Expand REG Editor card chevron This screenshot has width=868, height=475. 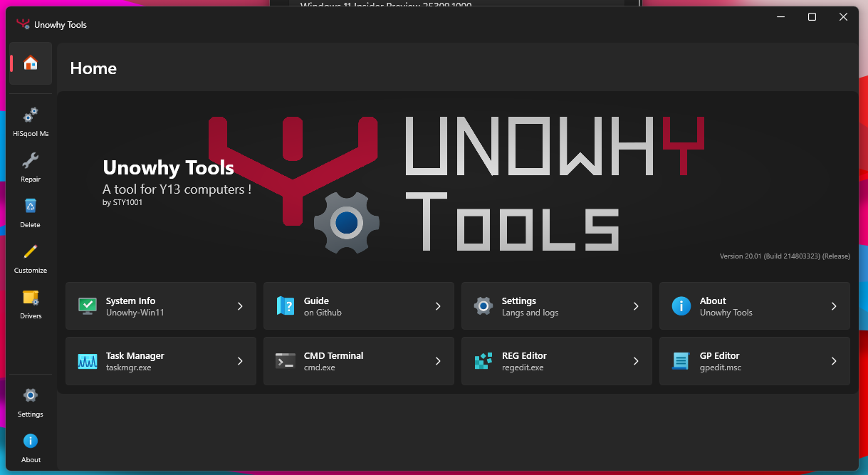pos(636,361)
